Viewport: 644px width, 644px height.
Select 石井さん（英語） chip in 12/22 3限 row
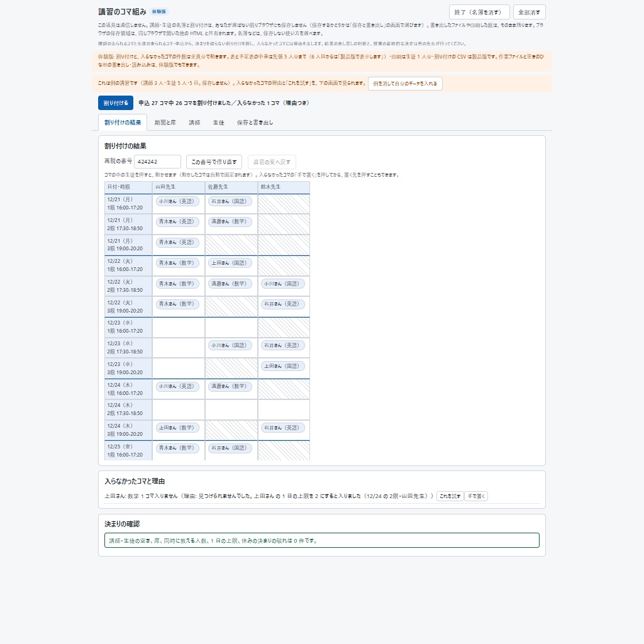coord(282,304)
